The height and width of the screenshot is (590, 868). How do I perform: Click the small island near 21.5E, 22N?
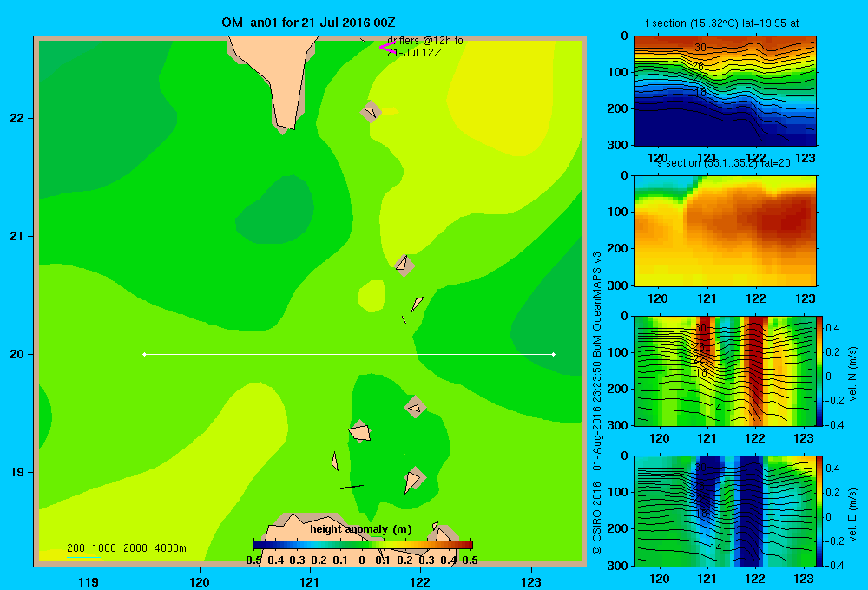(371, 112)
